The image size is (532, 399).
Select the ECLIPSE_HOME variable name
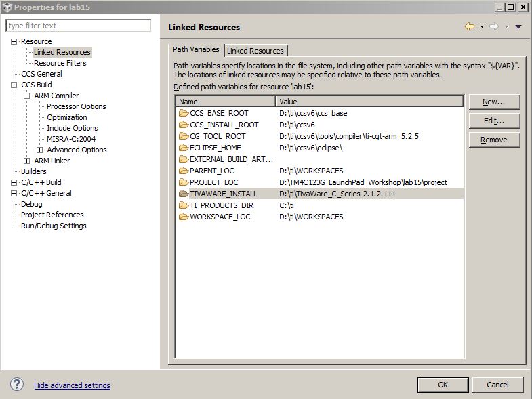click(x=216, y=148)
